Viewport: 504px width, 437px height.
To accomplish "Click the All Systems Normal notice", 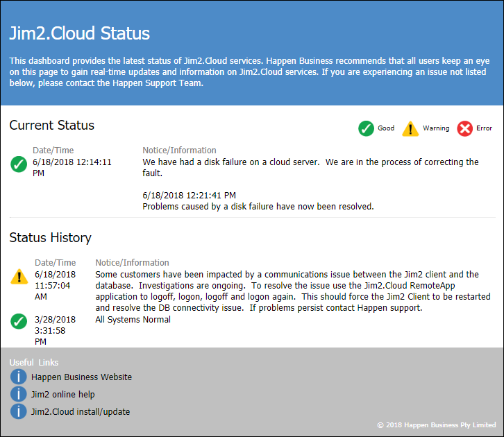I will [133, 320].
